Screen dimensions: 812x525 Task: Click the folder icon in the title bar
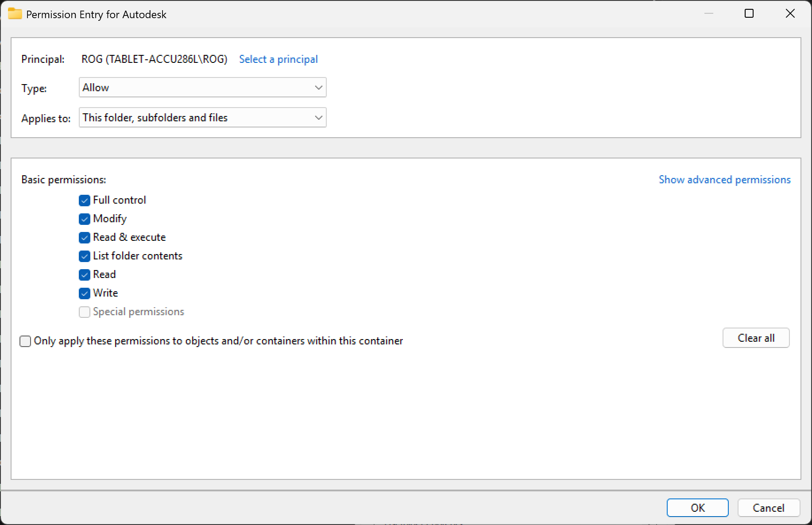(x=15, y=14)
